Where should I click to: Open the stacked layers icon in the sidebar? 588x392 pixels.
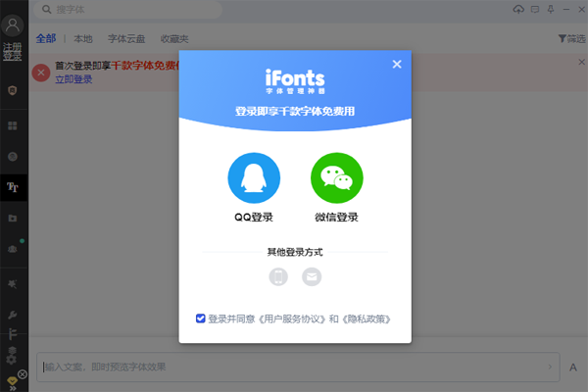tap(13, 351)
